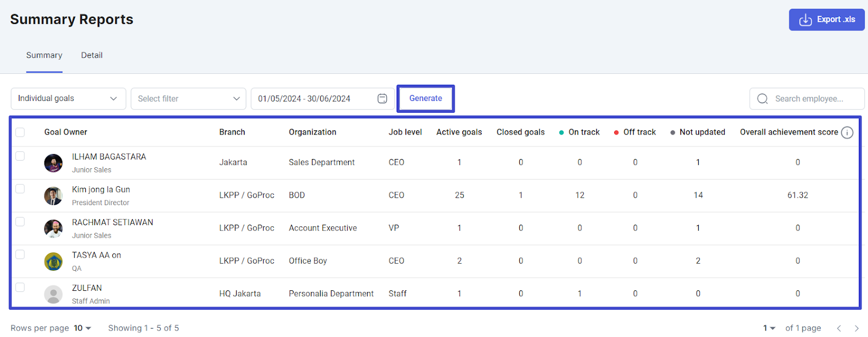Click the Closed goals column header
Screen dimensions: 868x337
pyautogui.click(x=520, y=132)
